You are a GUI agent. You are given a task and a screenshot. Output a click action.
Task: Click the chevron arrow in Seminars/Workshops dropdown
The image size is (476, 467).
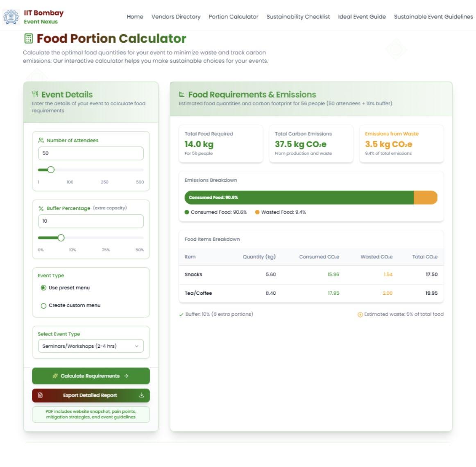[x=136, y=346]
